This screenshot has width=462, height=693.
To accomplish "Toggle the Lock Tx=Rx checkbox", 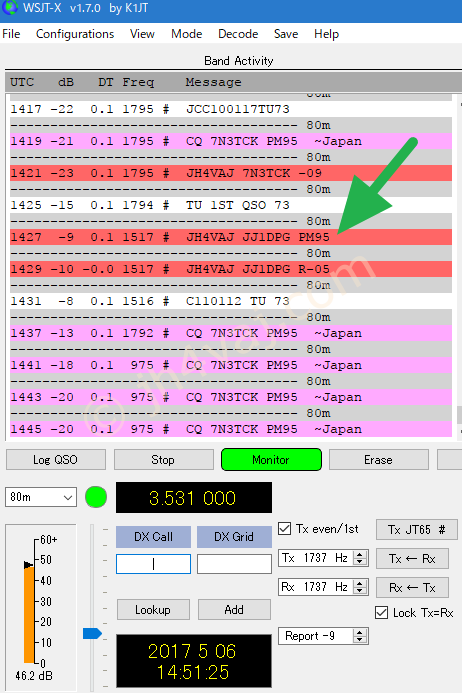I will [x=381, y=613].
